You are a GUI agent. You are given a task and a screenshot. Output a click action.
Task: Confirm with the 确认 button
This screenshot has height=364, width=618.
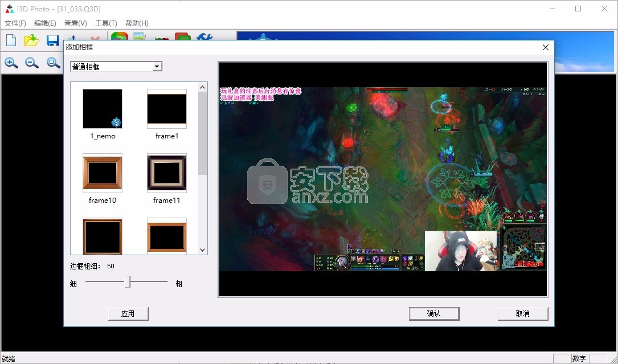[x=434, y=313]
